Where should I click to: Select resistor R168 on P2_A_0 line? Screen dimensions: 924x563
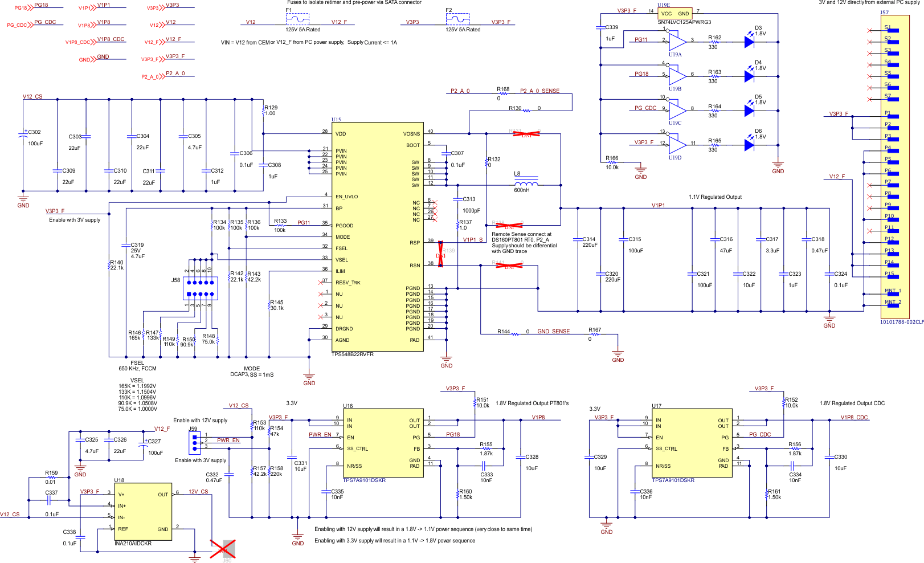(x=503, y=93)
